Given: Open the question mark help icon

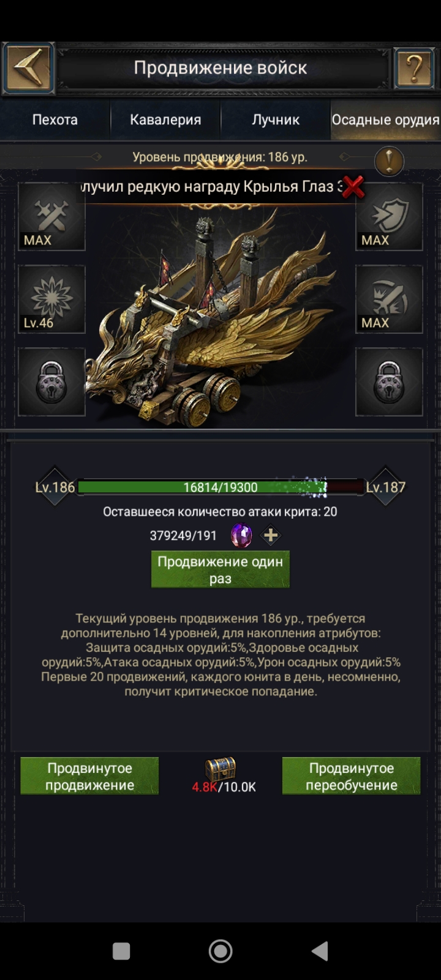Looking at the screenshot, I should (414, 68).
